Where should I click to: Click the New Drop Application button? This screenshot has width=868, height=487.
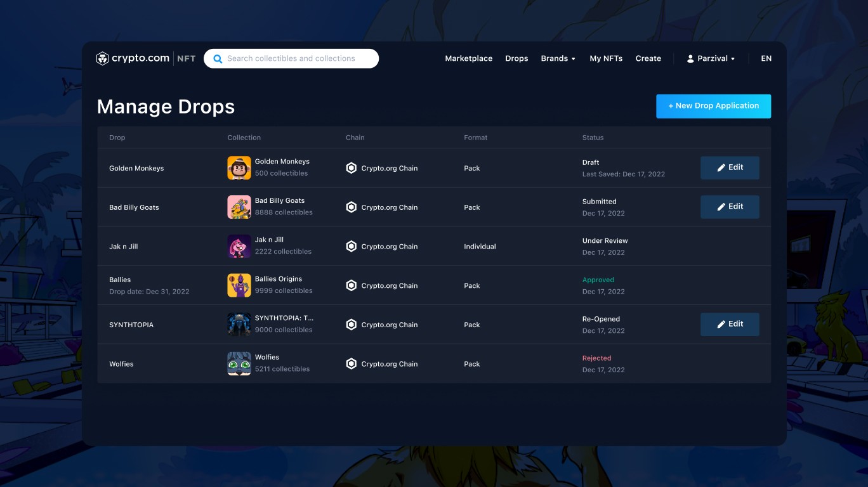pyautogui.click(x=714, y=106)
